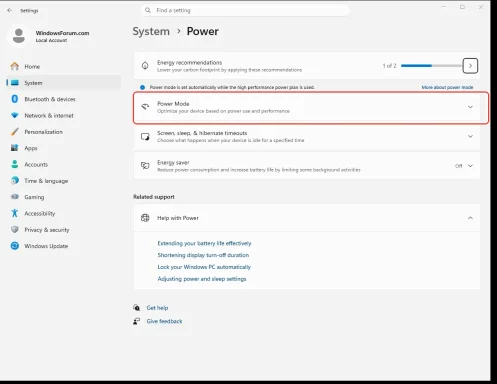Go to Time & language

point(63,181)
